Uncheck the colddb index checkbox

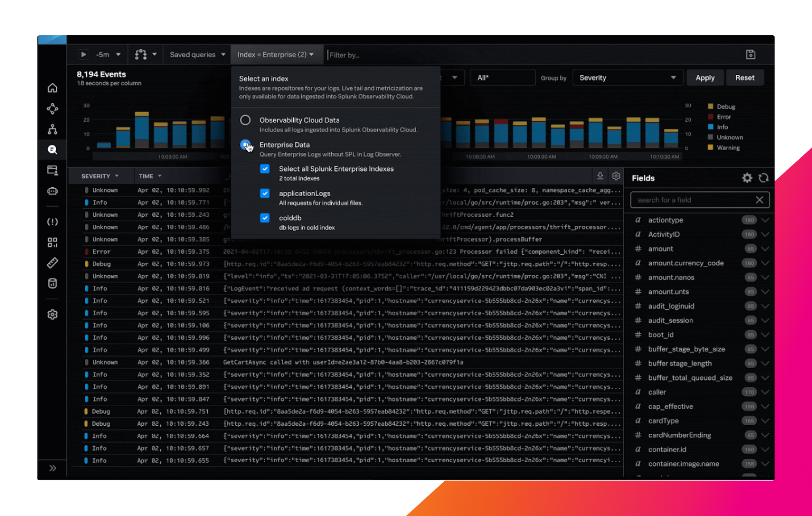(x=264, y=217)
